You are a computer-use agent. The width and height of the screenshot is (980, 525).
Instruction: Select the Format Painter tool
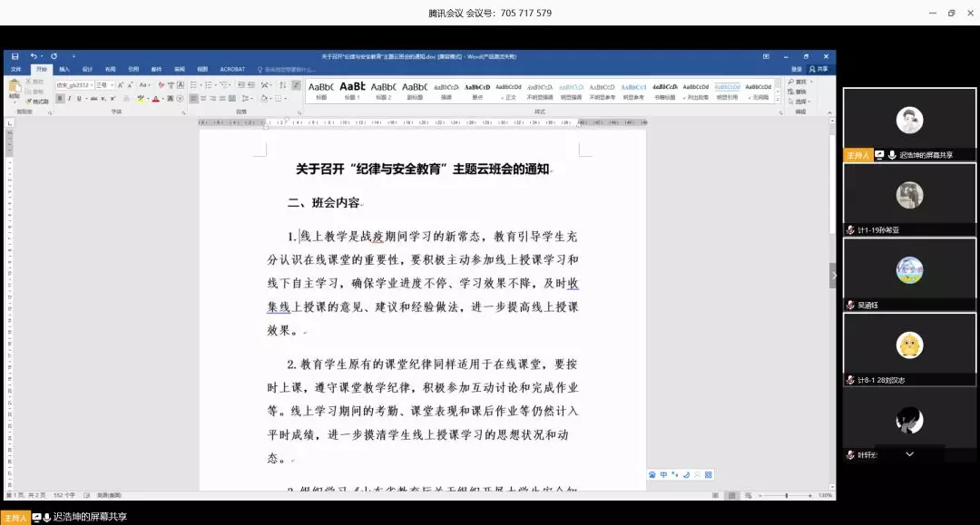(37, 102)
